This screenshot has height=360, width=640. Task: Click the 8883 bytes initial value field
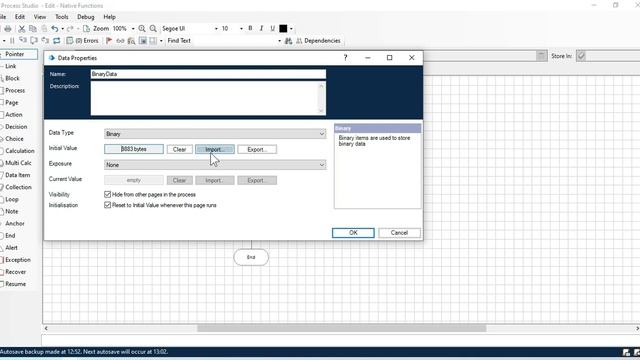click(134, 149)
